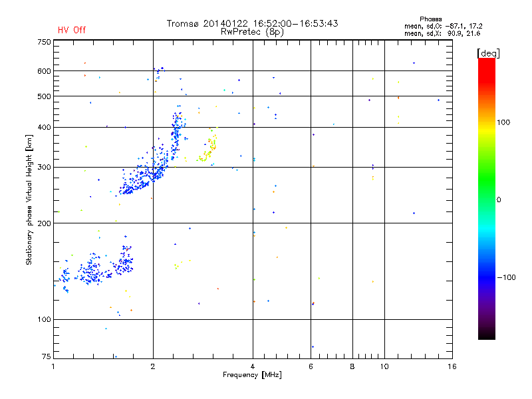Click the 0 colorbar tick label
This screenshot has width=532, height=399.
click(499, 199)
